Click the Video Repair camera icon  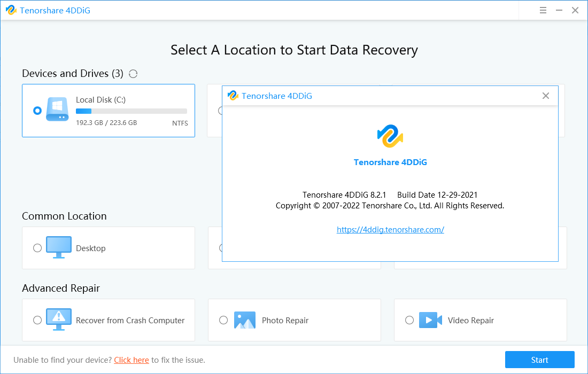point(430,320)
